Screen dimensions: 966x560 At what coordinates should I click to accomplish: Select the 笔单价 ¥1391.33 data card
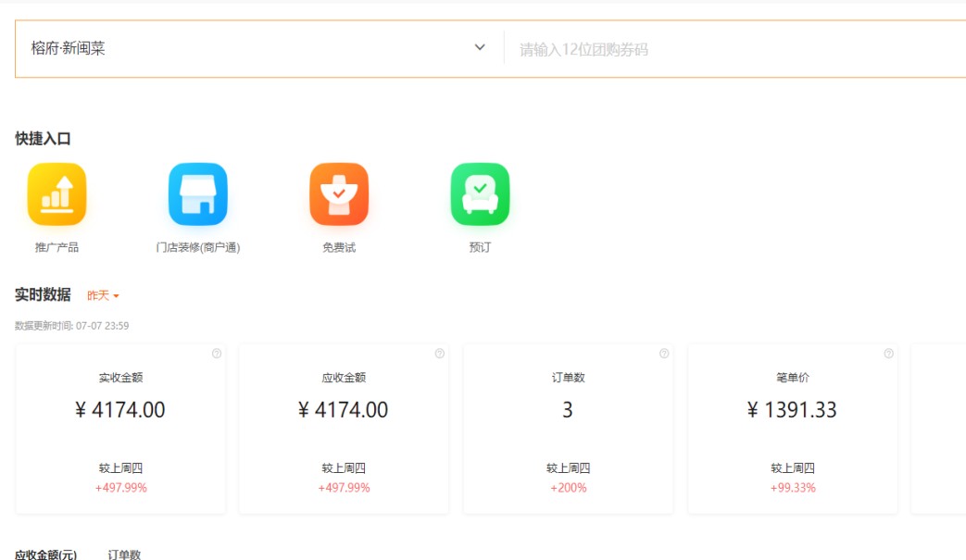[x=792, y=429]
